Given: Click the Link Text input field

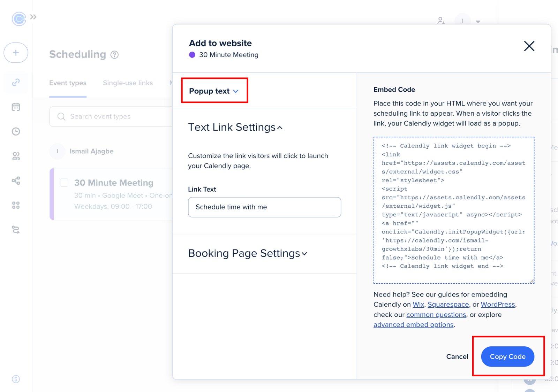Looking at the screenshot, I should 264,207.
